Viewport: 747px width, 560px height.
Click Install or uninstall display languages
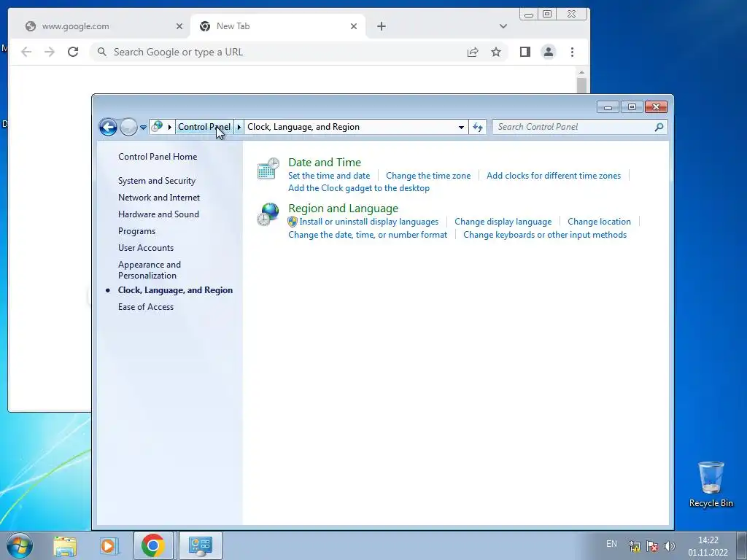pos(368,222)
